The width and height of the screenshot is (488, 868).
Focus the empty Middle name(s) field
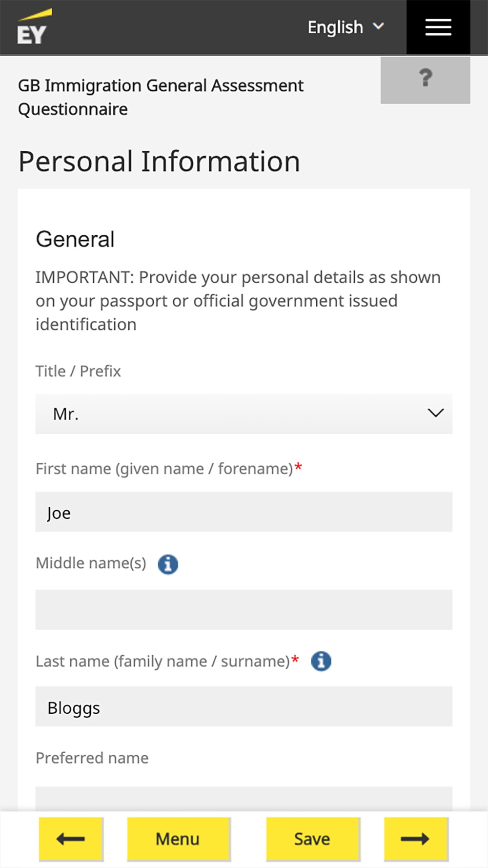(x=244, y=610)
